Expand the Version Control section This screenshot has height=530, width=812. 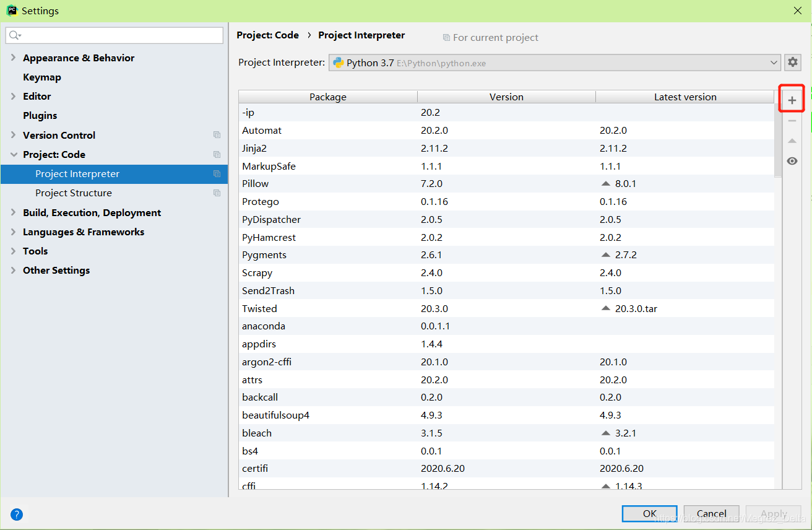pos(13,135)
